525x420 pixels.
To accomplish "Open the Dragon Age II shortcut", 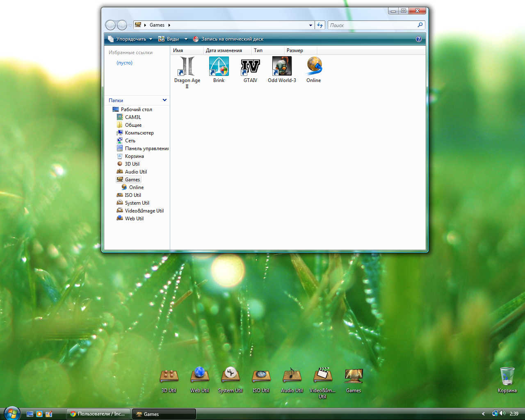I will click(187, 67).
